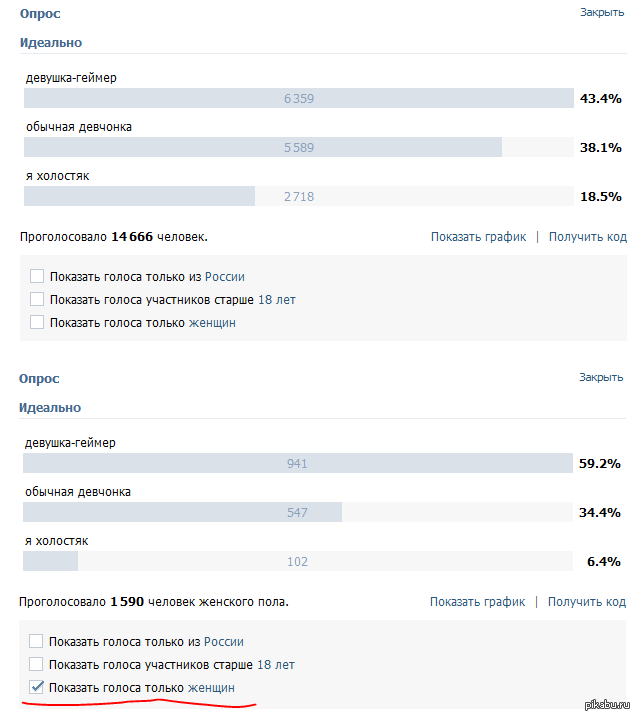This screenshot has width=631, height=712.
Task: Click 'Получить код' in the 14 666-vote poll
Action: coord(587,237)
